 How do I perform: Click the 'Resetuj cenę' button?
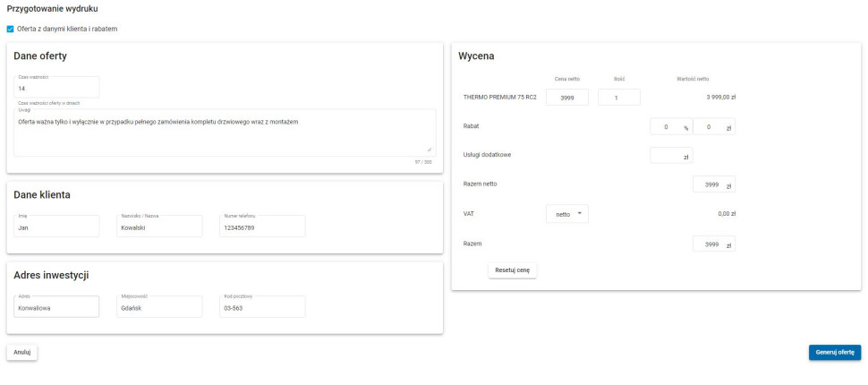[512, 269]
